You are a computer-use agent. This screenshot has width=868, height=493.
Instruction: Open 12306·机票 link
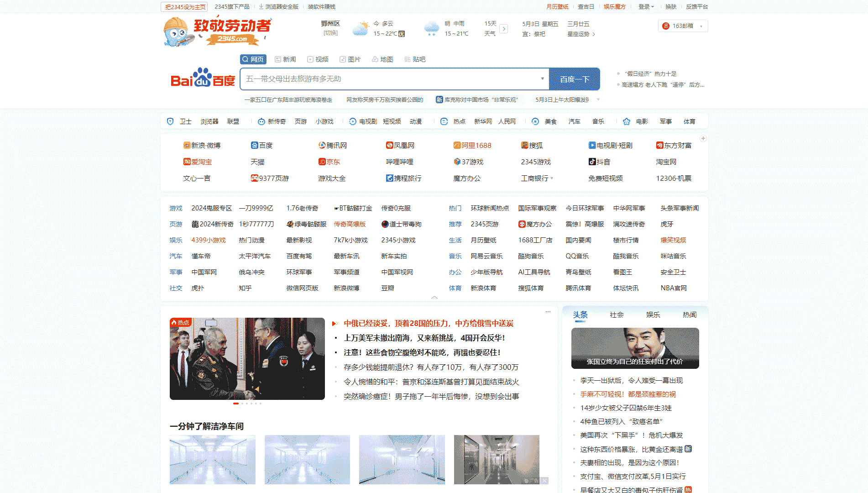[x=674, y=178]
